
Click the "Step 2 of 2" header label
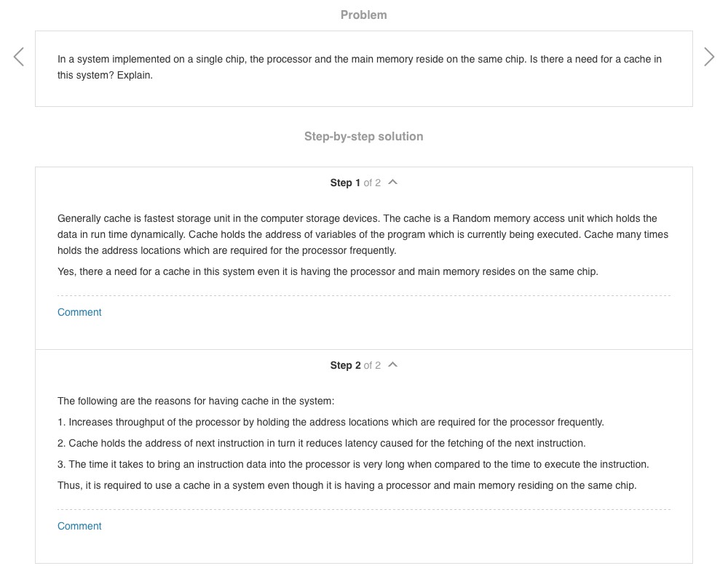(x=355, y=365)
